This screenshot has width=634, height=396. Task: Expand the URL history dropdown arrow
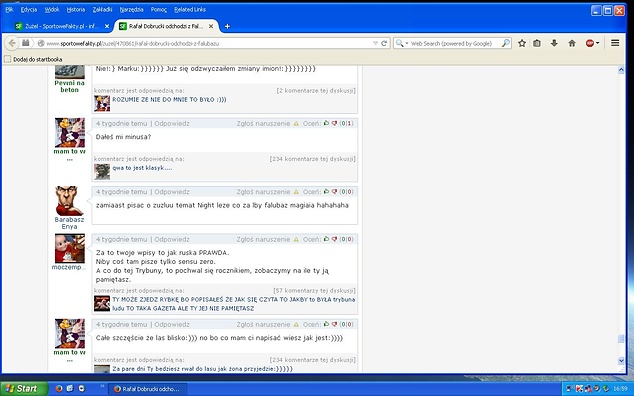pyautogui.click(x=375, y=43)
